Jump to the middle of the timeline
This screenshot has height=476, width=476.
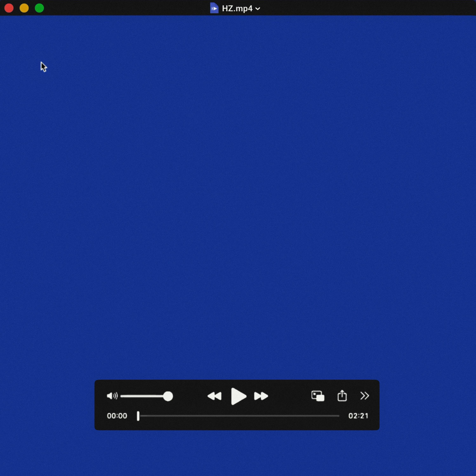click(238, 416)
